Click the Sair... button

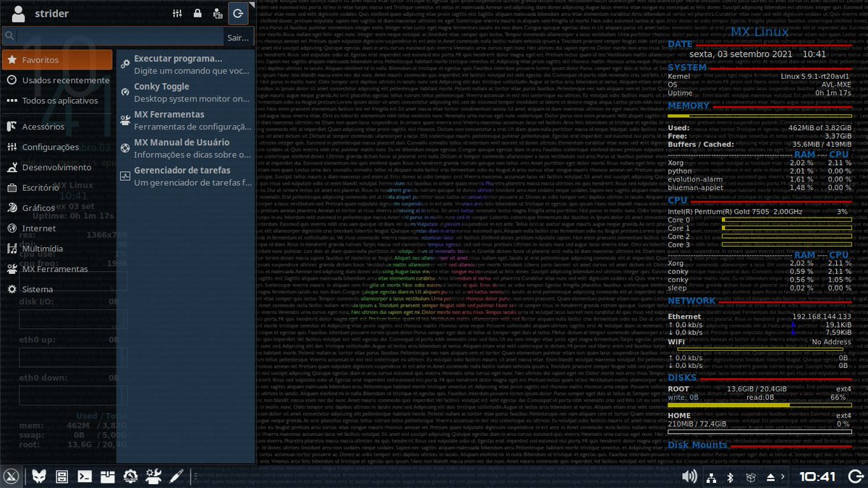coord(237,38)
